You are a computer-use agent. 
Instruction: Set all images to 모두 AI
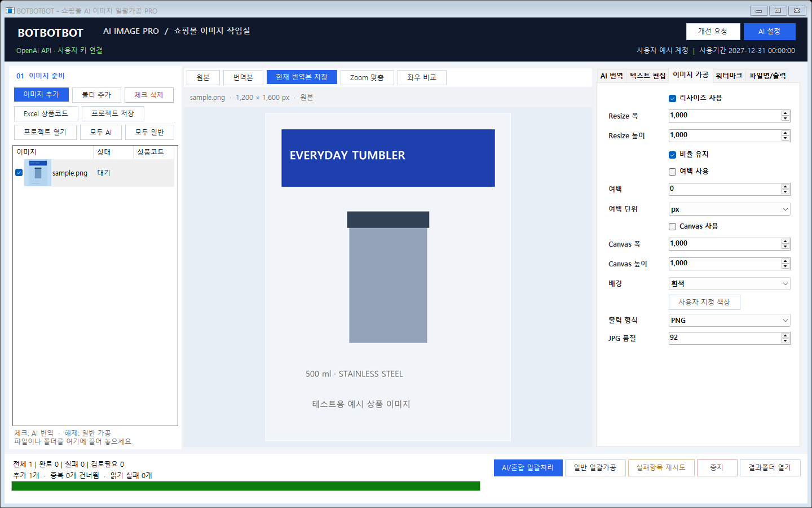[x=101, y=132]
